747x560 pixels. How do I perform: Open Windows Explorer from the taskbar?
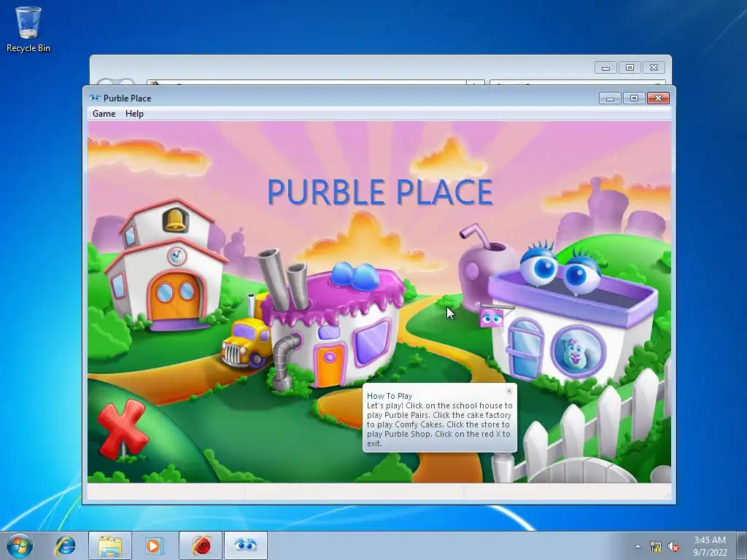click(110, 545)
